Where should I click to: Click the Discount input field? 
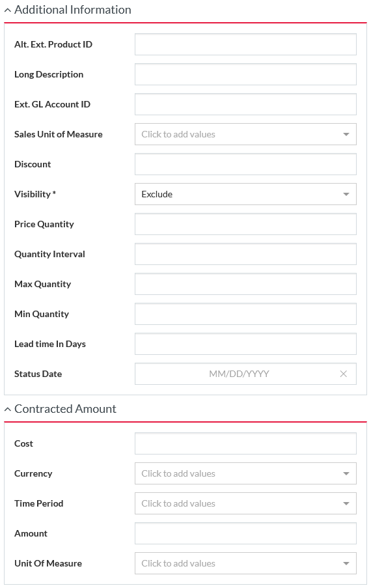(245, 164)
